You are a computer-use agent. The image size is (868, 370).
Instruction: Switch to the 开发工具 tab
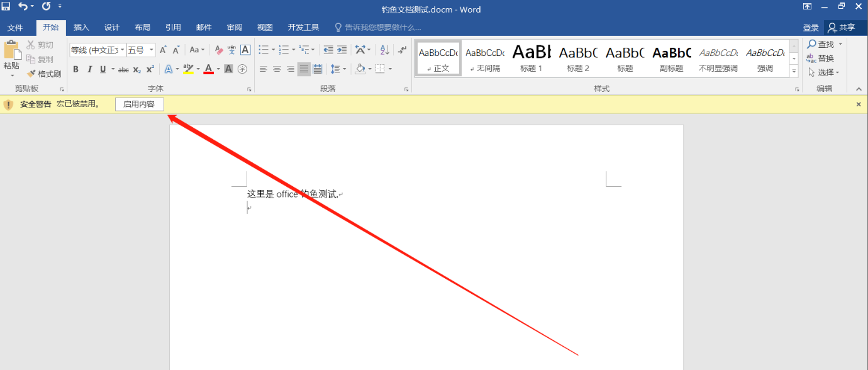click(x=304, y=28)
